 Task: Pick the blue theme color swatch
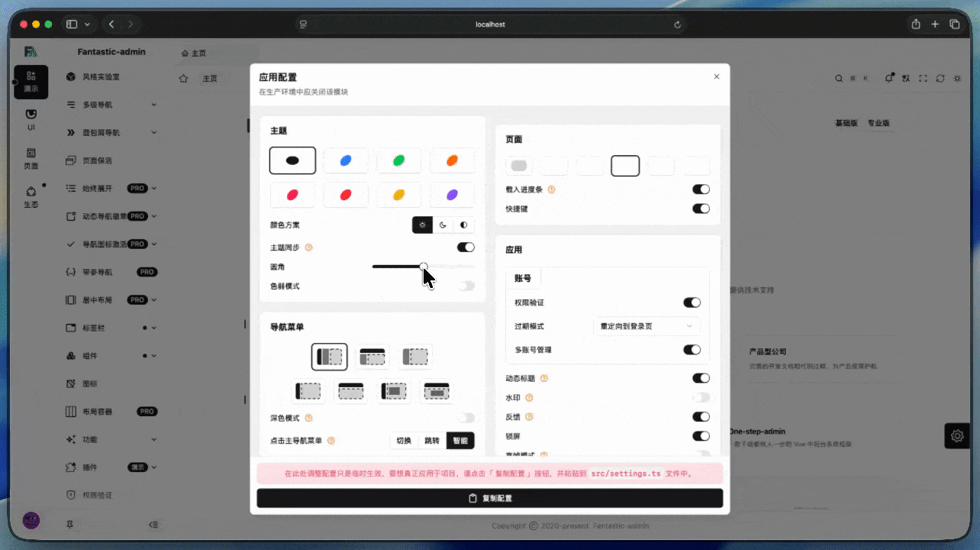(x=346, y=160)
